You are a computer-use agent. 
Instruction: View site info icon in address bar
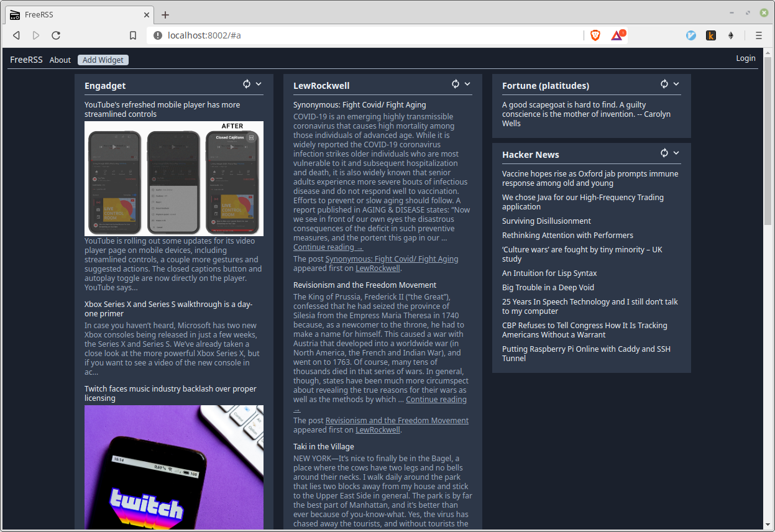coord(158,35)
